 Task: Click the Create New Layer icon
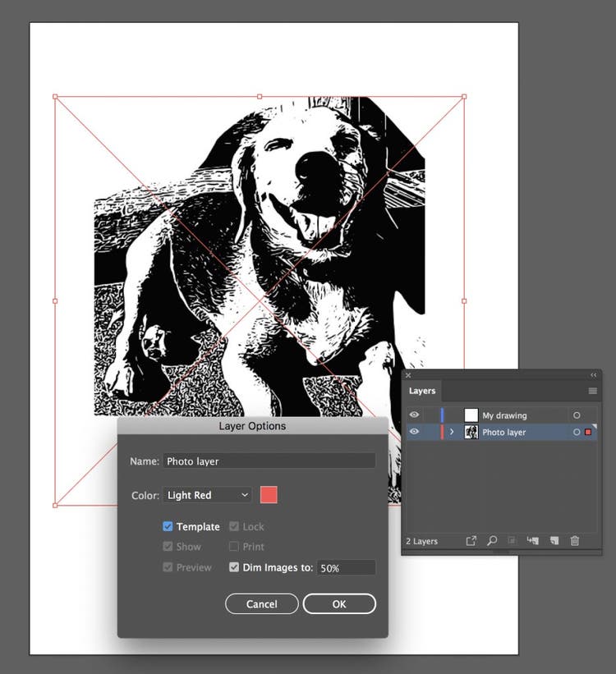tap(554, 541)
